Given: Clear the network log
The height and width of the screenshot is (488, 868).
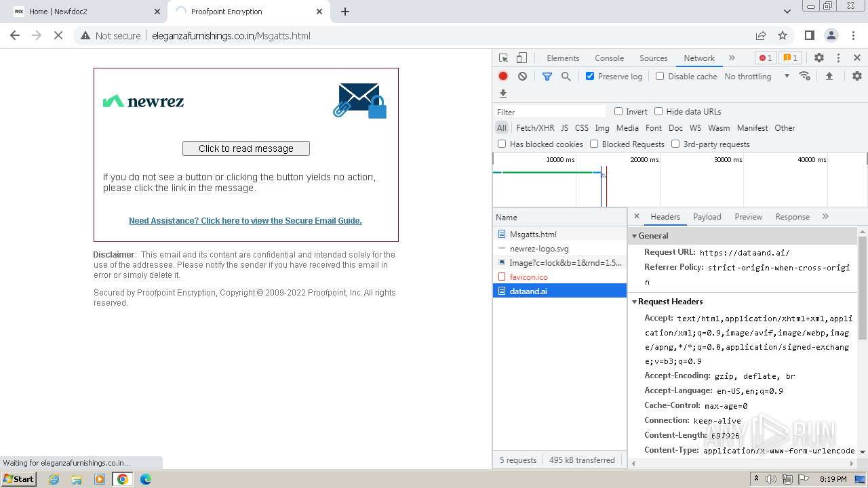Looking at the screenshot, I should (522, 76).
